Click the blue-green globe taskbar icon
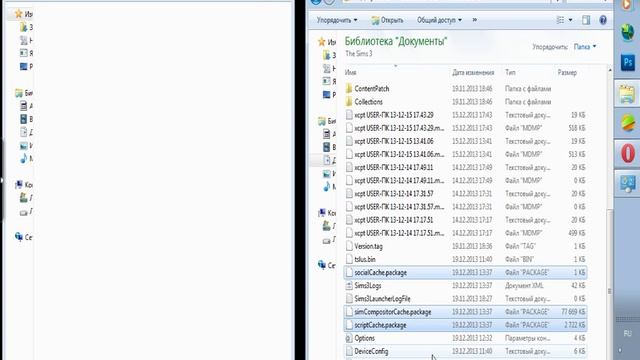The image size is (640, 360). pyautogui.click(x=628, y=32)
